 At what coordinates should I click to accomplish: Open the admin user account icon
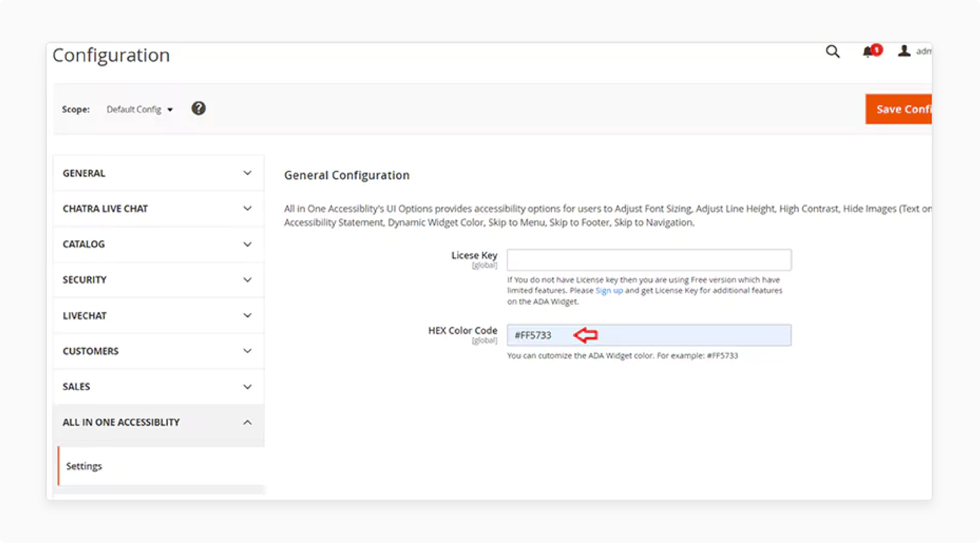(x=904, y=51)
